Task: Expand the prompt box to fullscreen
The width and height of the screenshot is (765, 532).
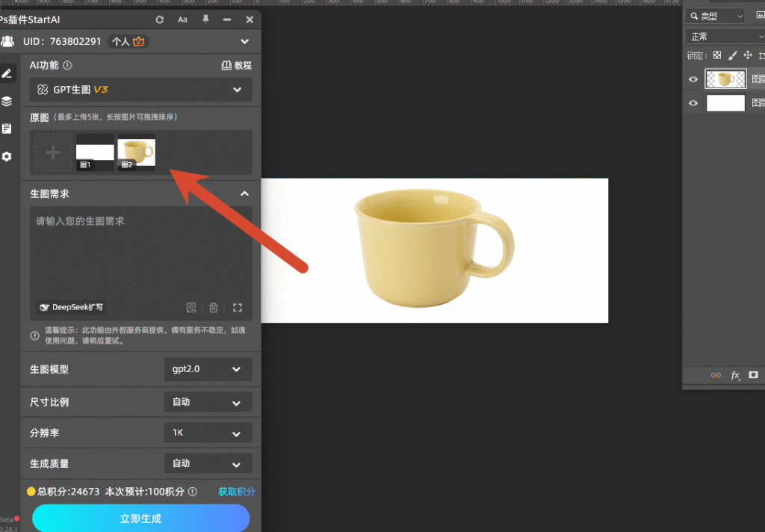Action: click(238, 308)
